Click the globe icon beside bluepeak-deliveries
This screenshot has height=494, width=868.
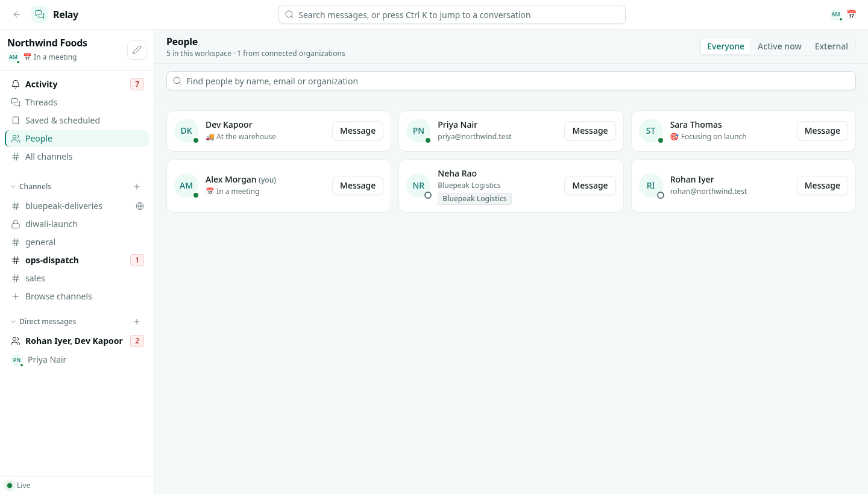[140, 206]
